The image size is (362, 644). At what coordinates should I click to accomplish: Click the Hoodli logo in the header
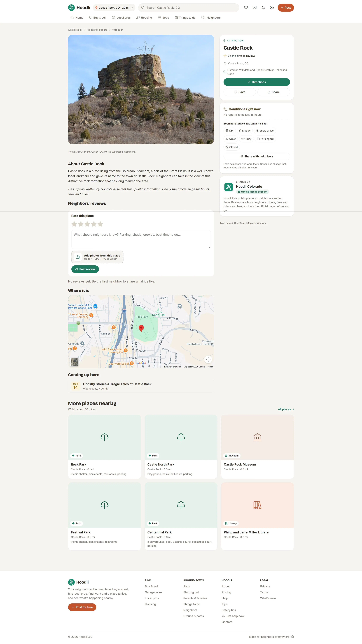79,8
